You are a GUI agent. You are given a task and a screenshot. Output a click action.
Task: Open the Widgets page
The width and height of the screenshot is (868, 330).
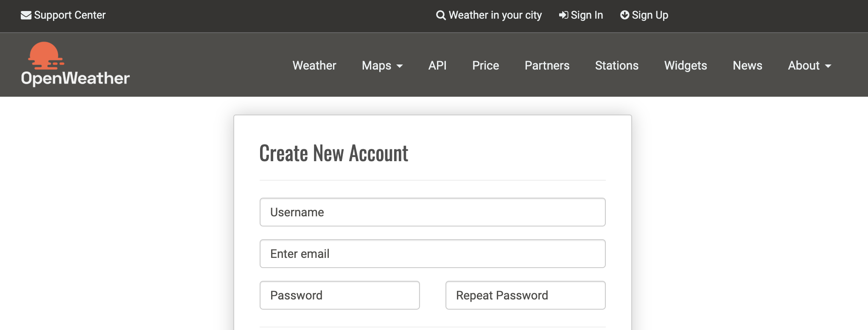(x=685, y=66)
